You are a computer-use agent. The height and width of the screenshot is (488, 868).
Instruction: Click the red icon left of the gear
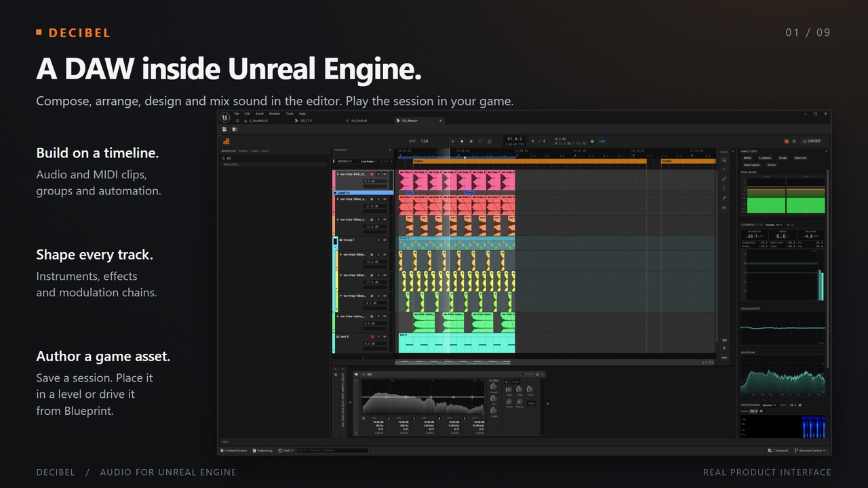tap(787, 141)
